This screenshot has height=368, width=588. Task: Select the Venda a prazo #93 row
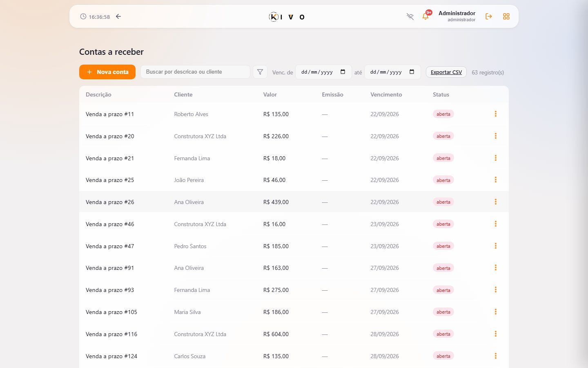click(x=294, y=290)
